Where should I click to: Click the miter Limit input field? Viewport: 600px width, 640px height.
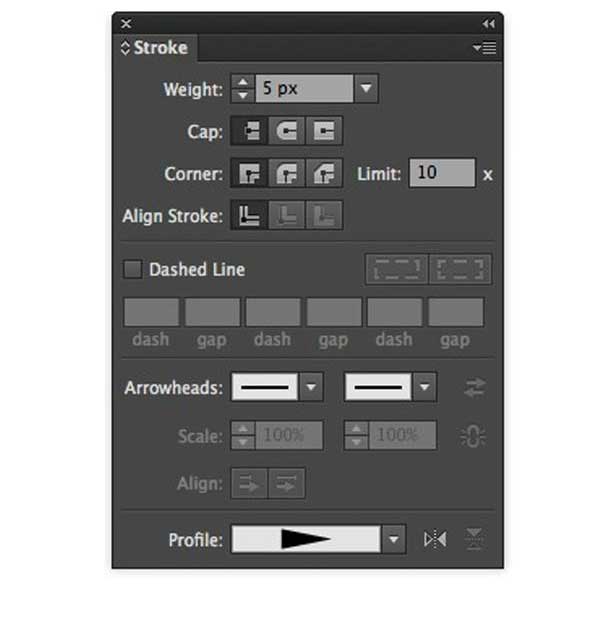(441, 173)
